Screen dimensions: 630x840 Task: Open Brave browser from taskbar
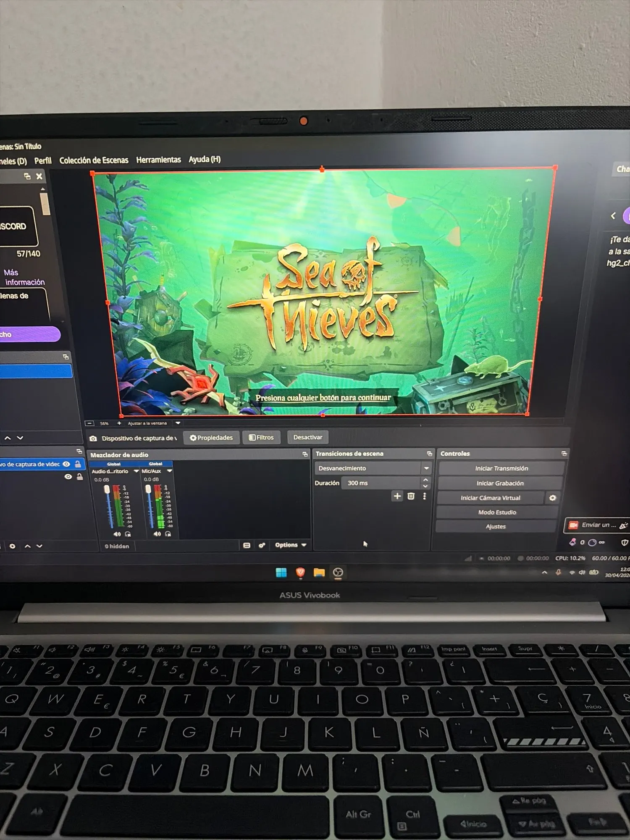(x=300, y=572)
